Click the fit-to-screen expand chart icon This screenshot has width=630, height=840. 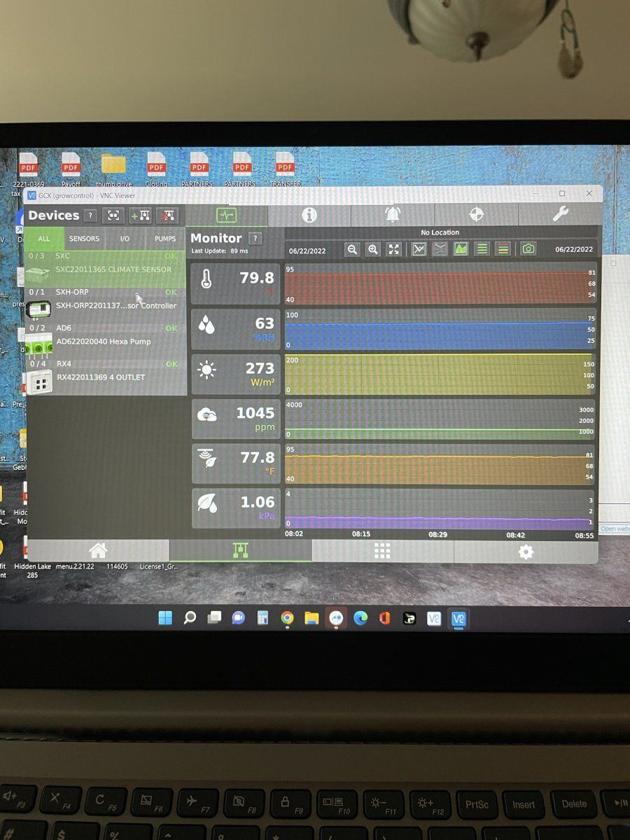[394, 249]
